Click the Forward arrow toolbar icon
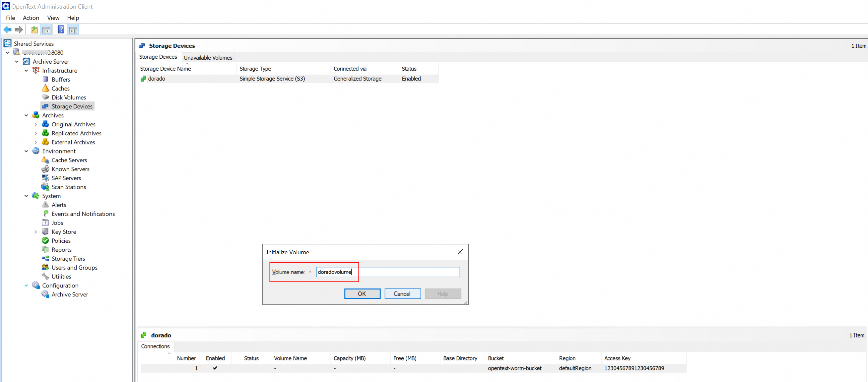The height and width of the screenshot is (382, 868). click(19, 30)
